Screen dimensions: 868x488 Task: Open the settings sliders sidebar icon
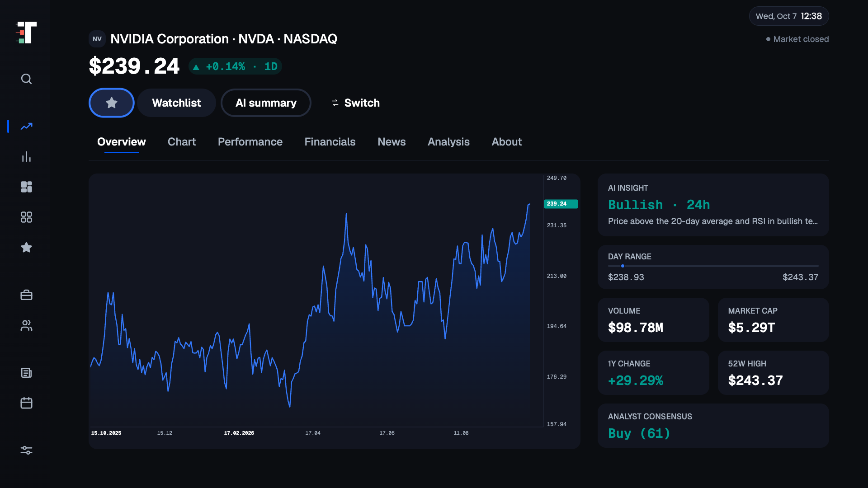pyautogui.click(x=26, y=450)
